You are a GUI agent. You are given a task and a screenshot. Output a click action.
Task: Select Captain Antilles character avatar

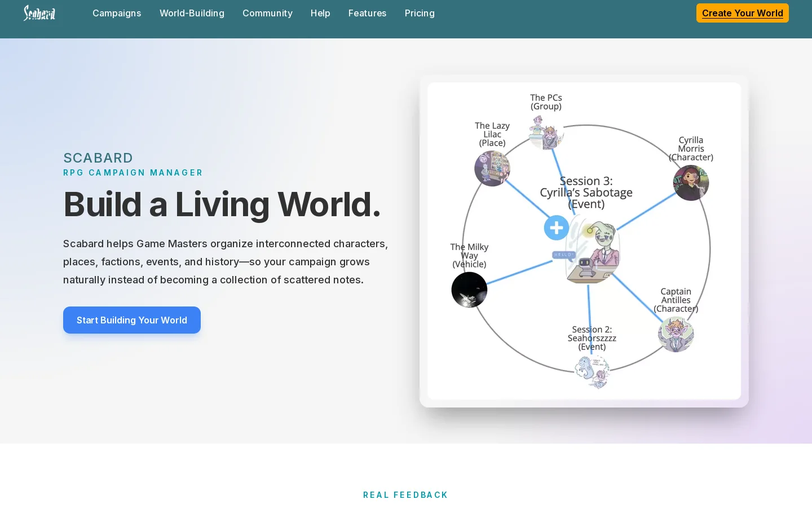pos(676,334)
